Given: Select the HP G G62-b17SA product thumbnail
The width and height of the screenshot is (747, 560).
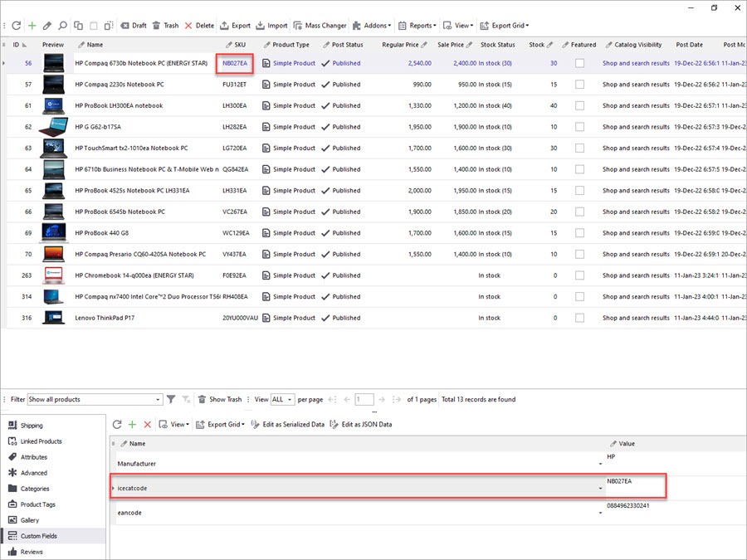Looking at the screenshot, I should coord(54,127).
